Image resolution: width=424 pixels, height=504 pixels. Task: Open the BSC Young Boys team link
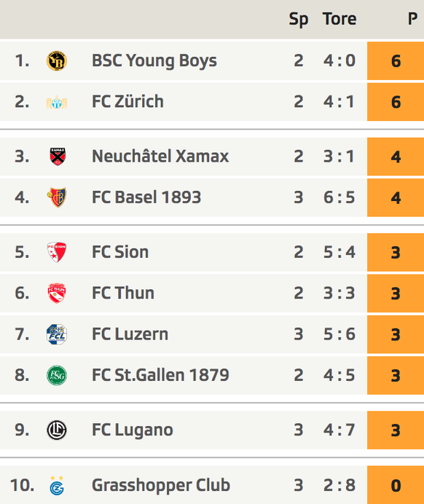coord(154,60)
